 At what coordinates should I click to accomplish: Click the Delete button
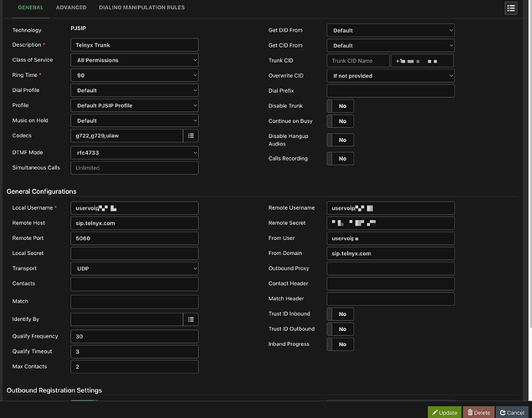tap(478, 412)
